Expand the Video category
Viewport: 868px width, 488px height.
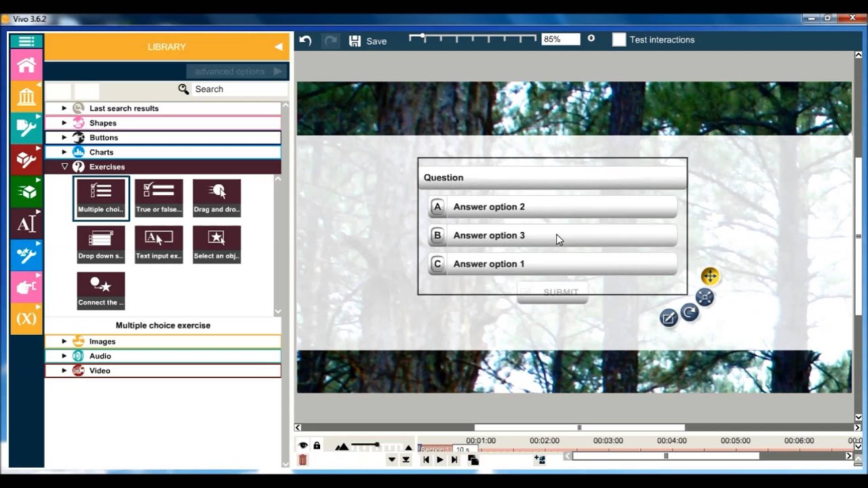64,371
